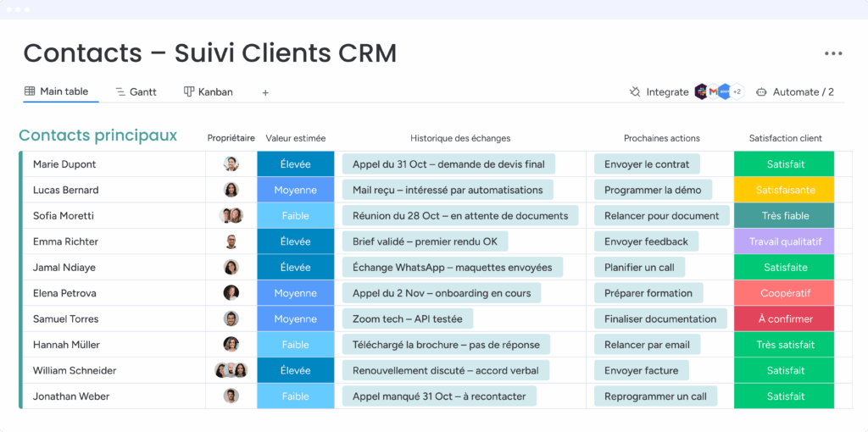Click Samuel Torres's owner avatar
Image resolution: width=868 pixels, height=432 pixels.
click(231, 318)
